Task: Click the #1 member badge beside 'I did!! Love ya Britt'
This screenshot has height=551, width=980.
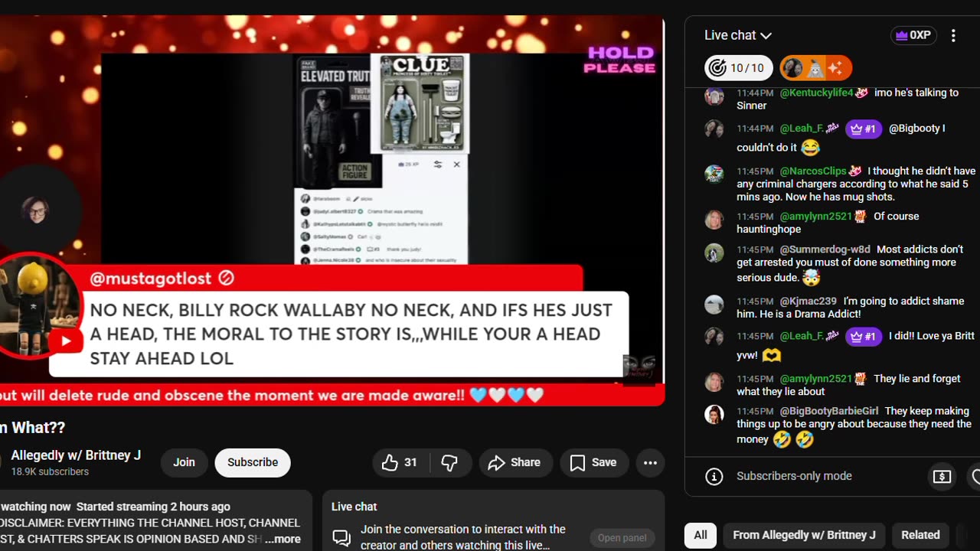Action: coord(864,337)
